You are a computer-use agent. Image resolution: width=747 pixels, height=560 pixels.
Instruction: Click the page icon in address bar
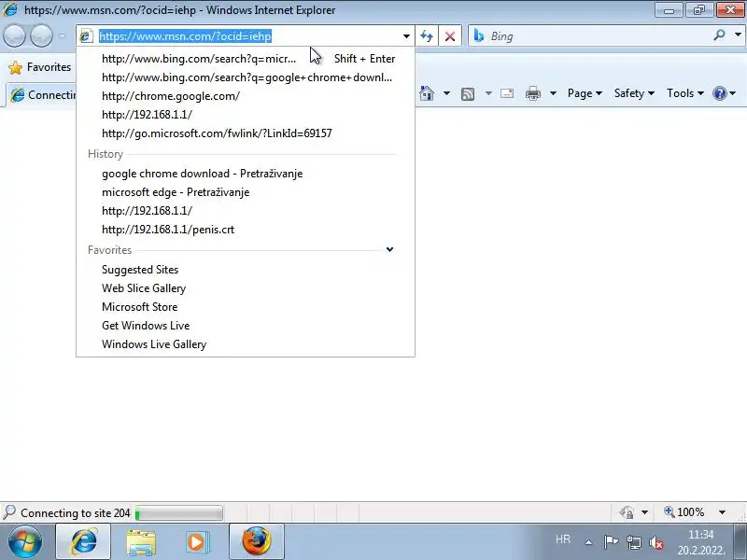click(86, 35)
